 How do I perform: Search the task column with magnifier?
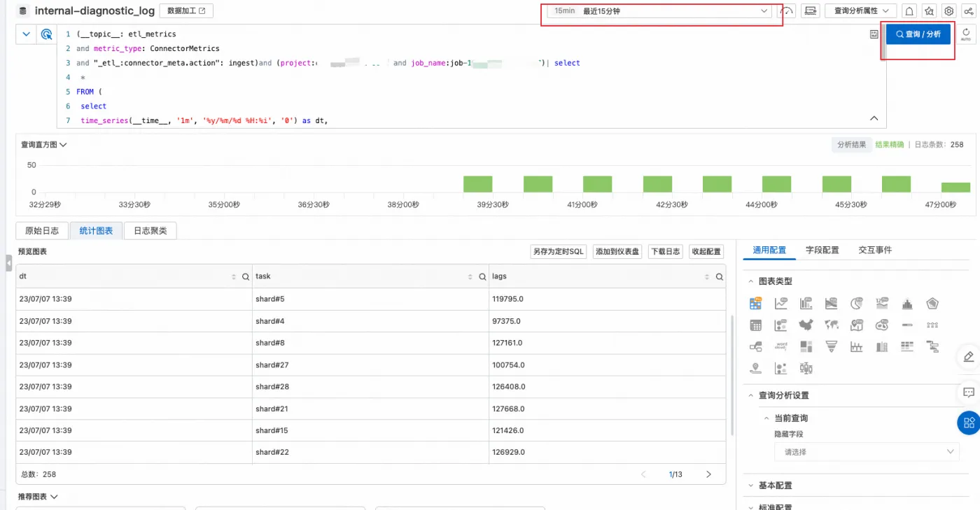(x=482, y=277)
